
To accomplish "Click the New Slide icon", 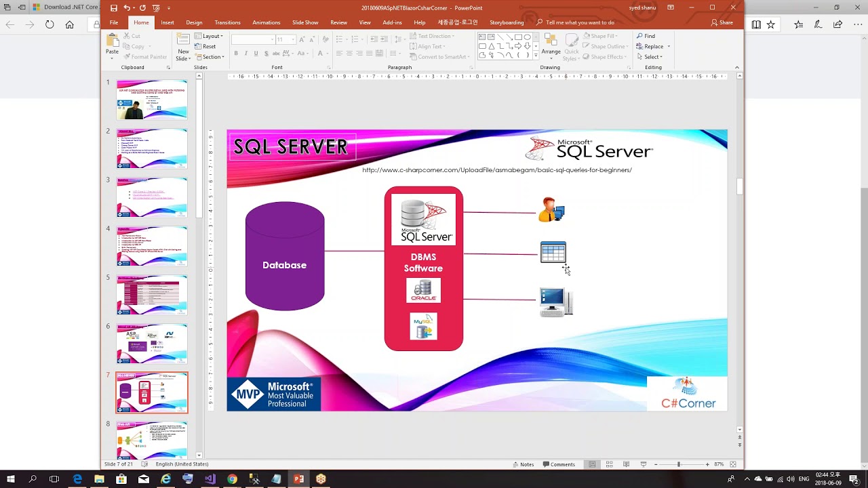I will pos(183,39).
